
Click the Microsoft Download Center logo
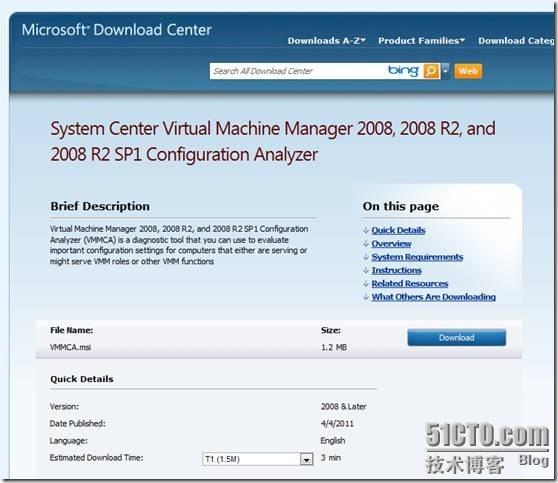tap(117, 30)
